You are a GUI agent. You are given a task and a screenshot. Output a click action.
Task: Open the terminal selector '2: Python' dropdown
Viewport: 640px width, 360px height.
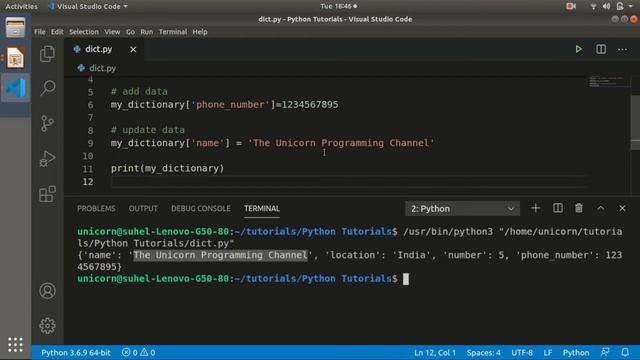[x=462, y=209]
